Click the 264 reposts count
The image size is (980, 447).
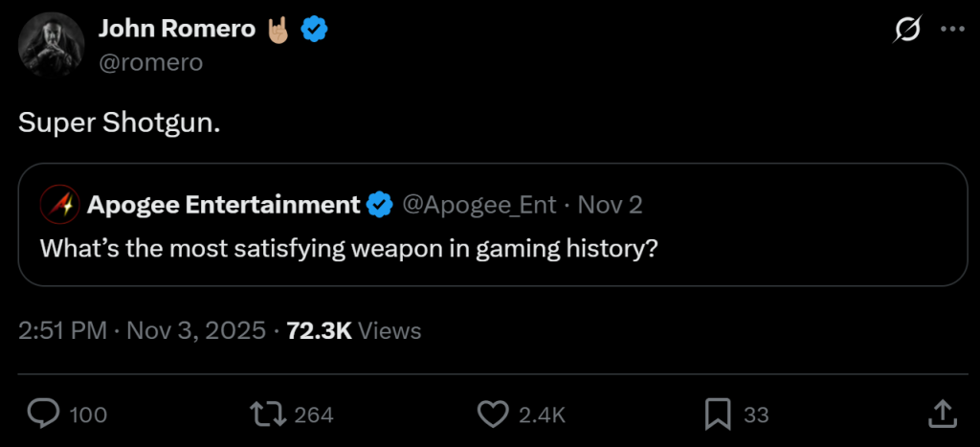tap(314, 414)
